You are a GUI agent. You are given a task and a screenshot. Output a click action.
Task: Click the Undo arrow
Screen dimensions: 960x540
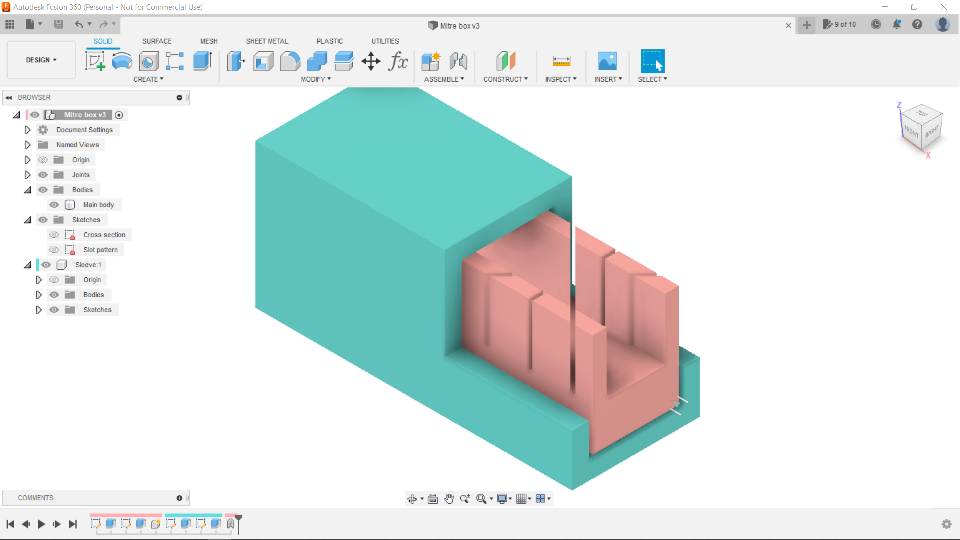coord(79,24)
